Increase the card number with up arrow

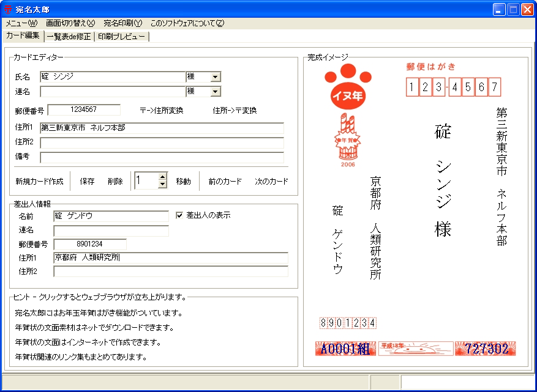coord(163,177)
